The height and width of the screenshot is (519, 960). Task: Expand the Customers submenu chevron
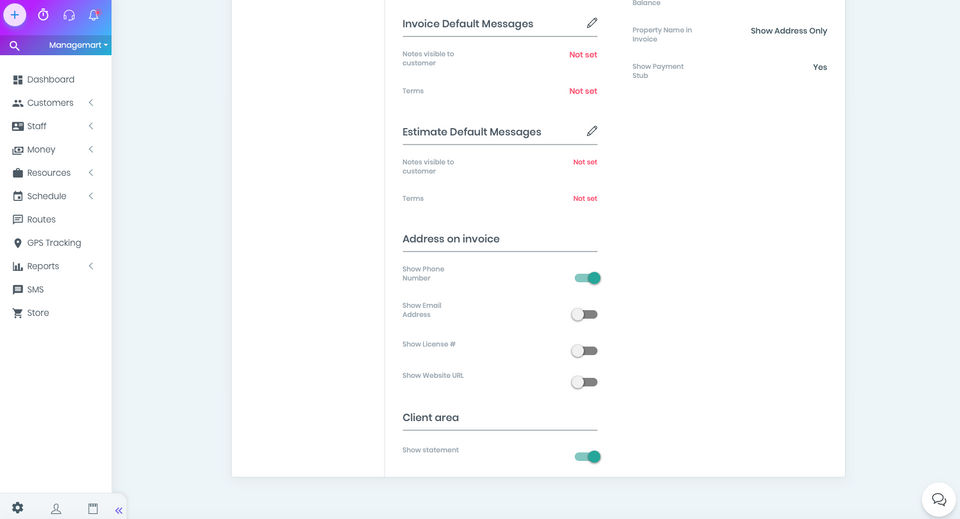click(91, 103)
